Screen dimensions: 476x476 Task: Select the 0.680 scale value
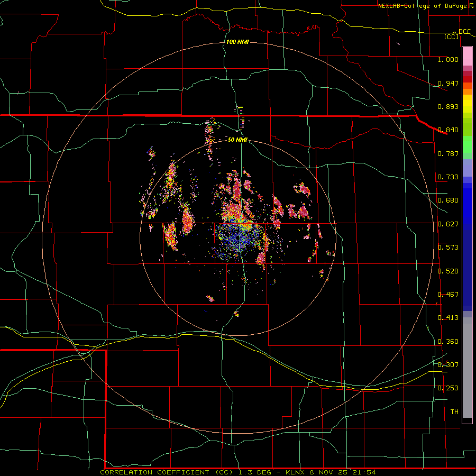[x=448, y=200]
